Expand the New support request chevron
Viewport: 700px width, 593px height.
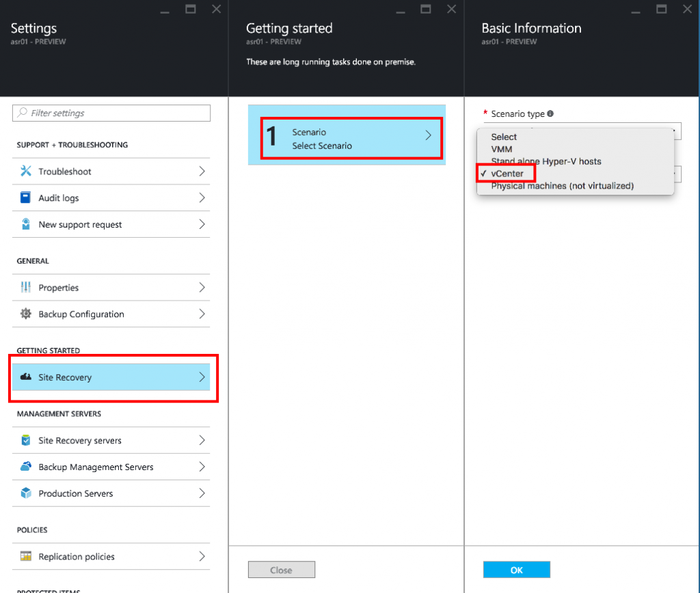pos(202,224)
